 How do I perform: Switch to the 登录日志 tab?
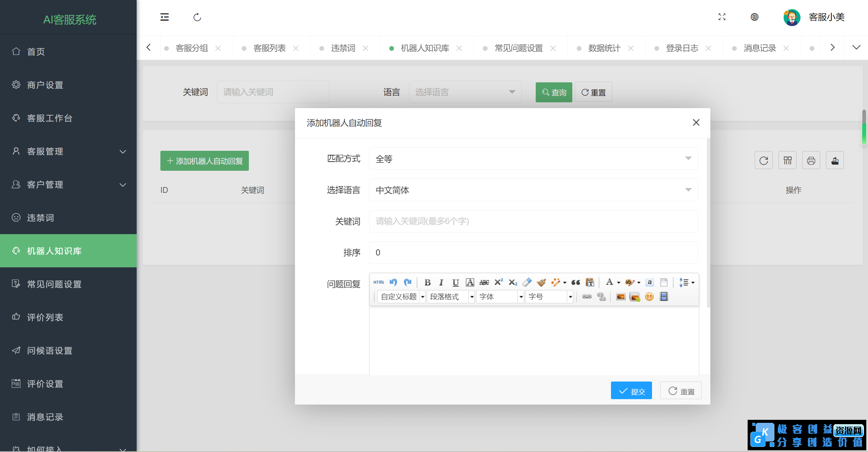coord(682,48)
